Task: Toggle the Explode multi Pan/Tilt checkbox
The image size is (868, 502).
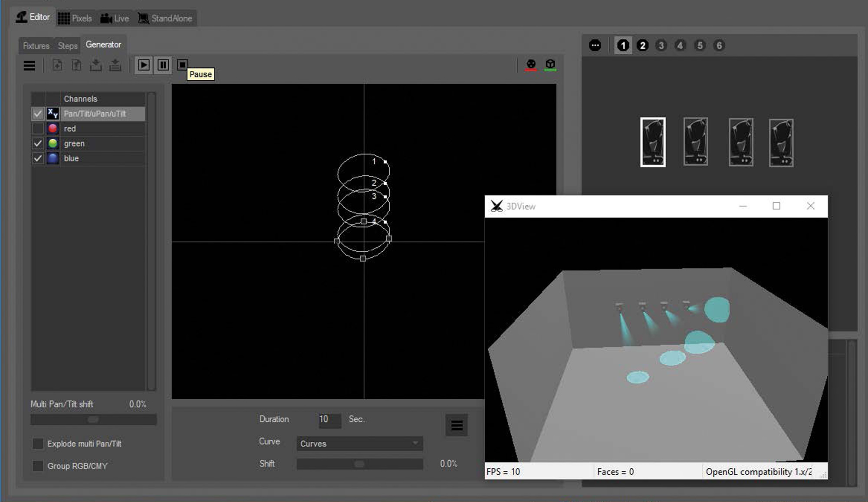Action: click(38, 443)
